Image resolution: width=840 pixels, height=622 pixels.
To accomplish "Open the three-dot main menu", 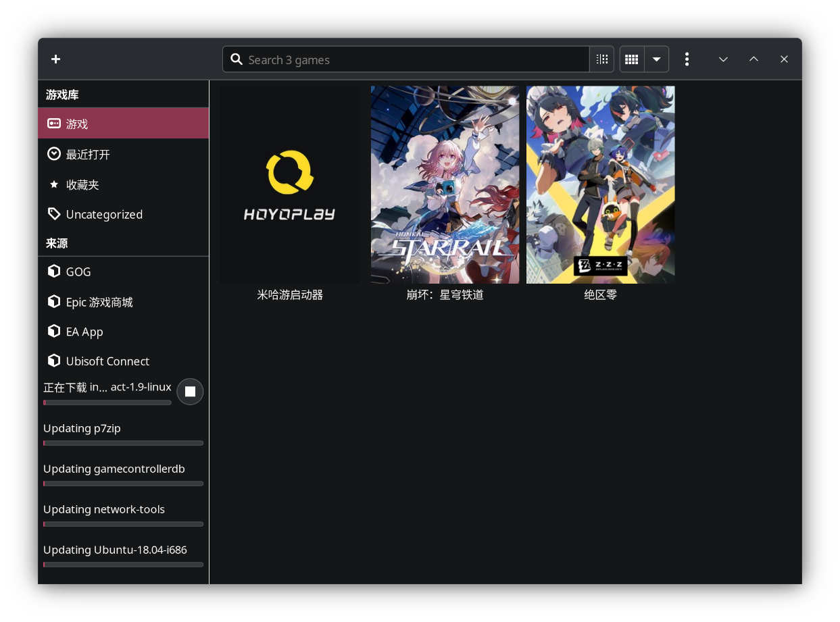I will coord(687,59).
